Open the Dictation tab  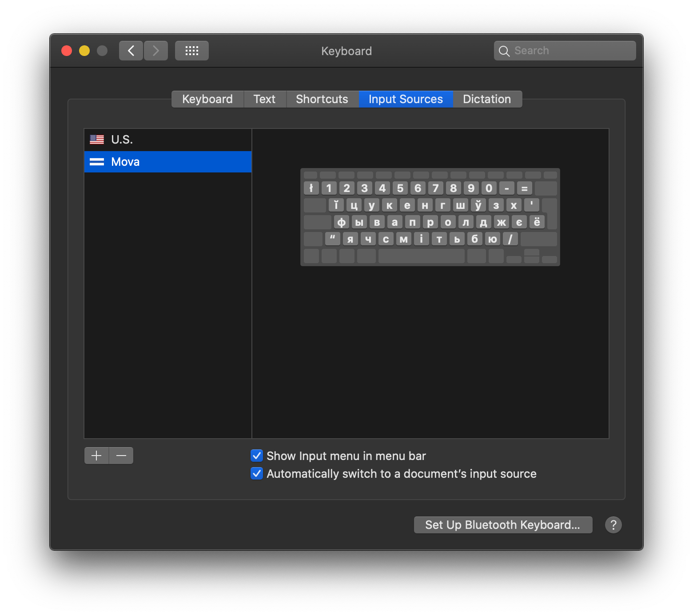click(487, 99)
